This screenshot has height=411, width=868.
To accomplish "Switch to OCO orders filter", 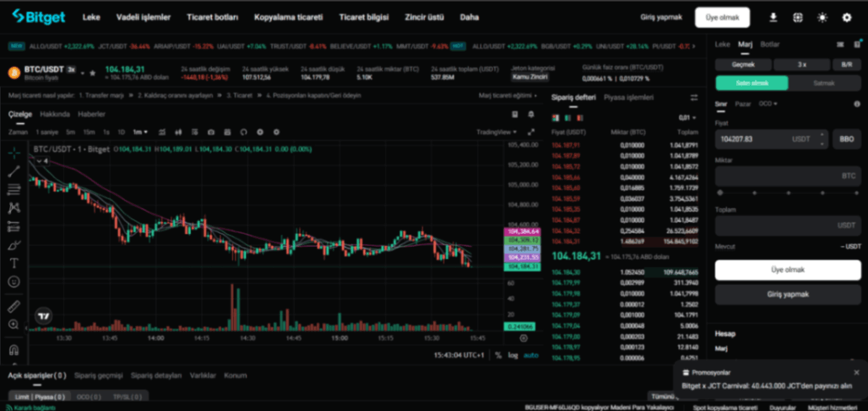I will 88,397.
